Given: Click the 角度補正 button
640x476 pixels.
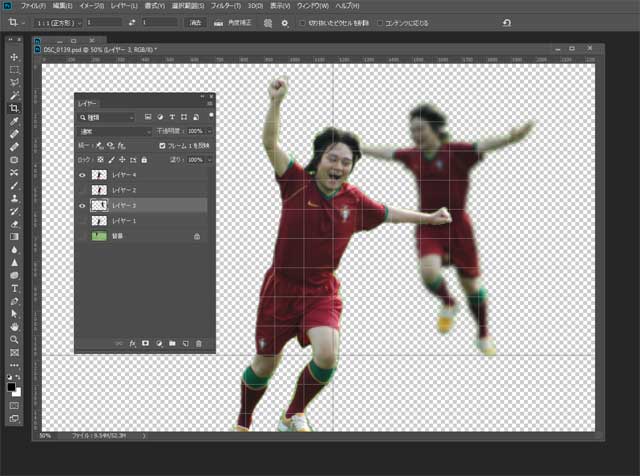Looking at the screenshot, I should [x=240, y=22].
